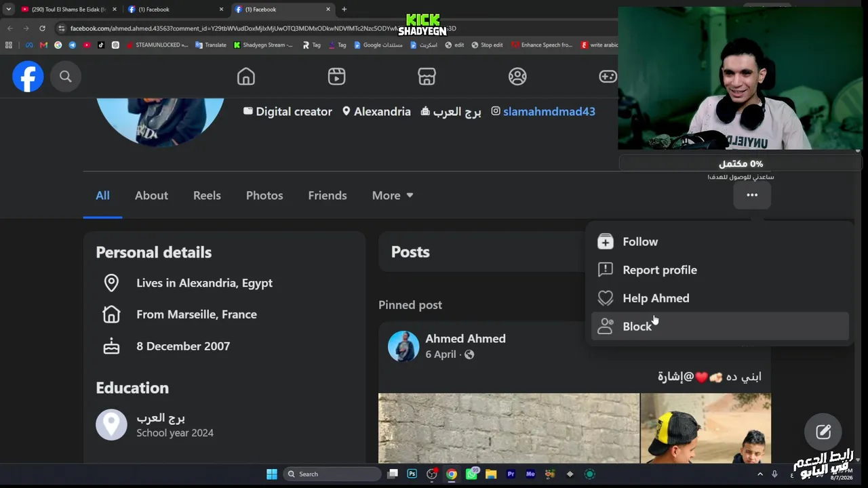868x488 pixels.
Task: Open the Groups people-circle icon
Action: click(517, 77)
